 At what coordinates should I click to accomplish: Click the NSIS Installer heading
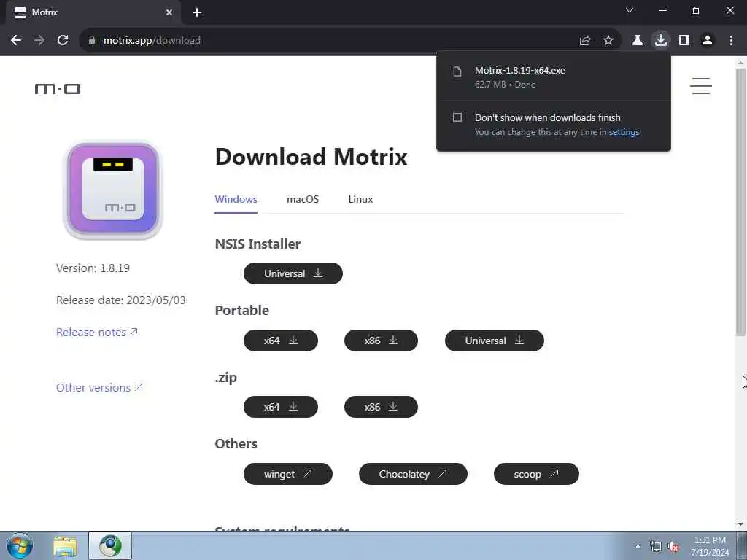click(258, 244)
